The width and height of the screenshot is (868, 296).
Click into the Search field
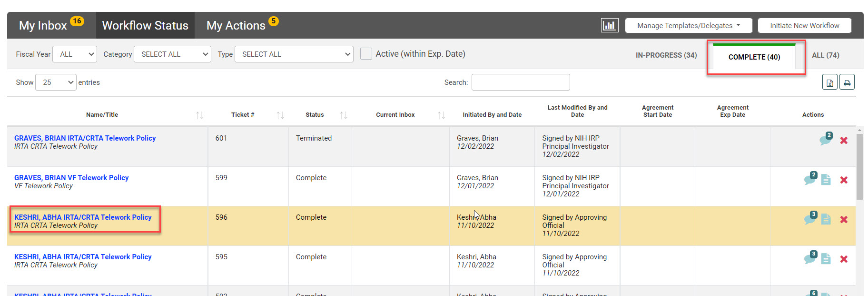click(x=521, y=82)
